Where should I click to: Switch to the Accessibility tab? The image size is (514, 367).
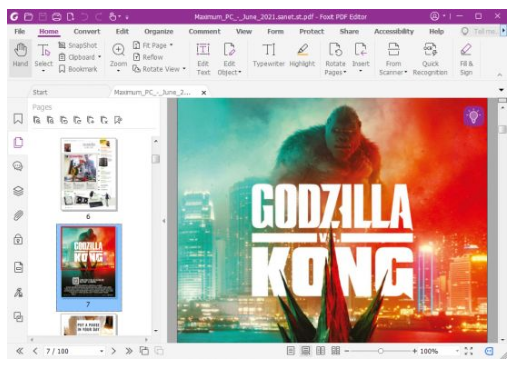394,31
